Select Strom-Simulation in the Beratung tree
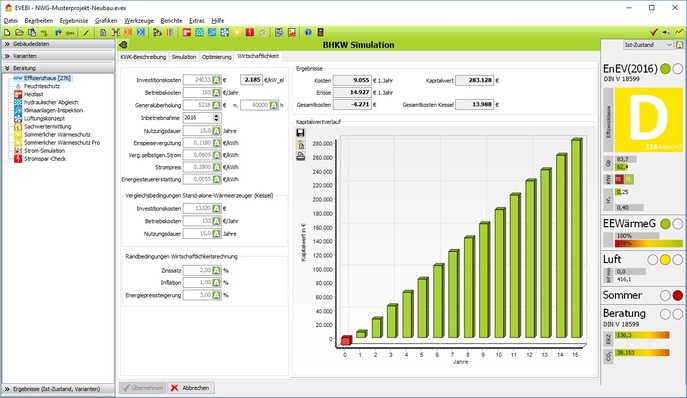 44,150
